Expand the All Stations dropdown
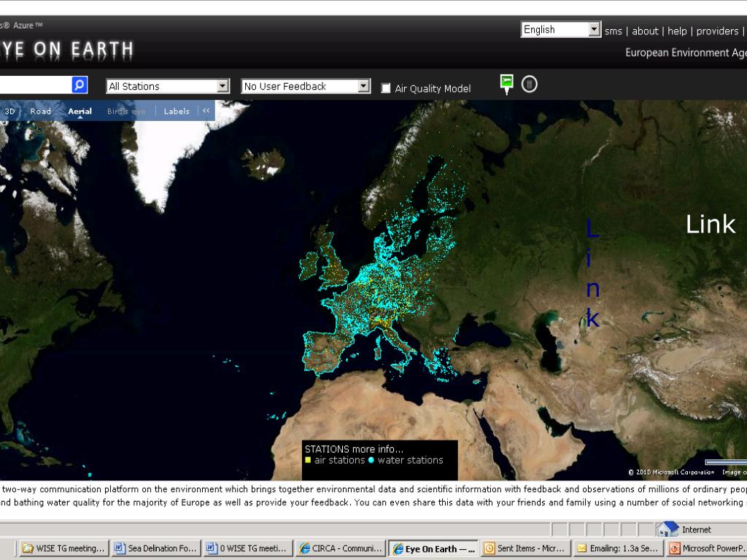 [x=222, y=86]
